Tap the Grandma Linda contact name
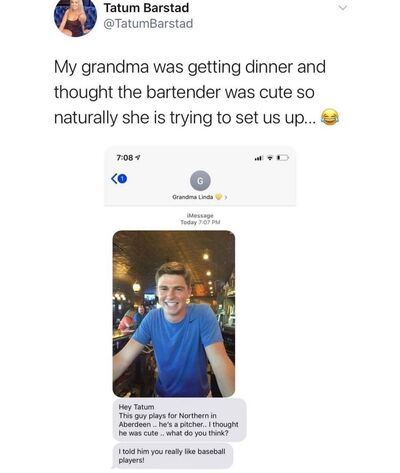This screenshot has height=473, width=400. (192, 197)
